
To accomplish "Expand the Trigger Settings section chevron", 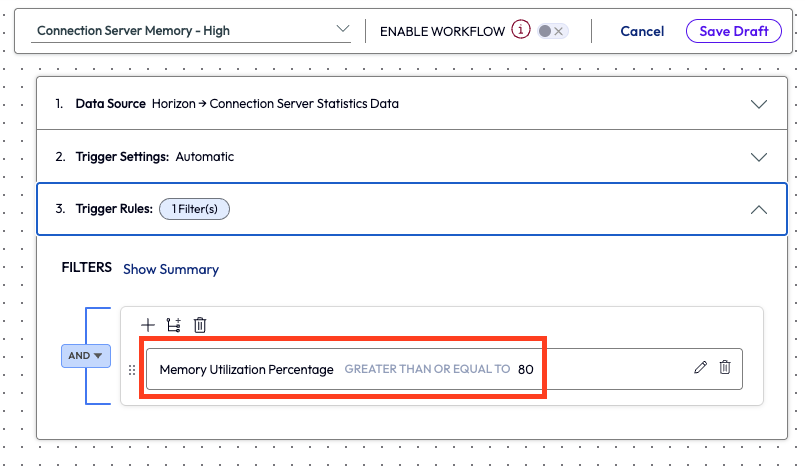I will point(759,156).
